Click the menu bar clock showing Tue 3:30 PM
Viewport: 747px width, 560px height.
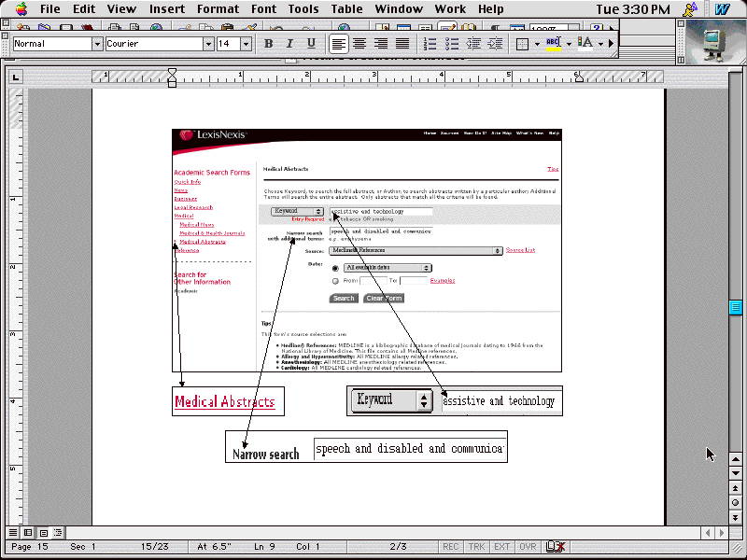click(633, 8)
